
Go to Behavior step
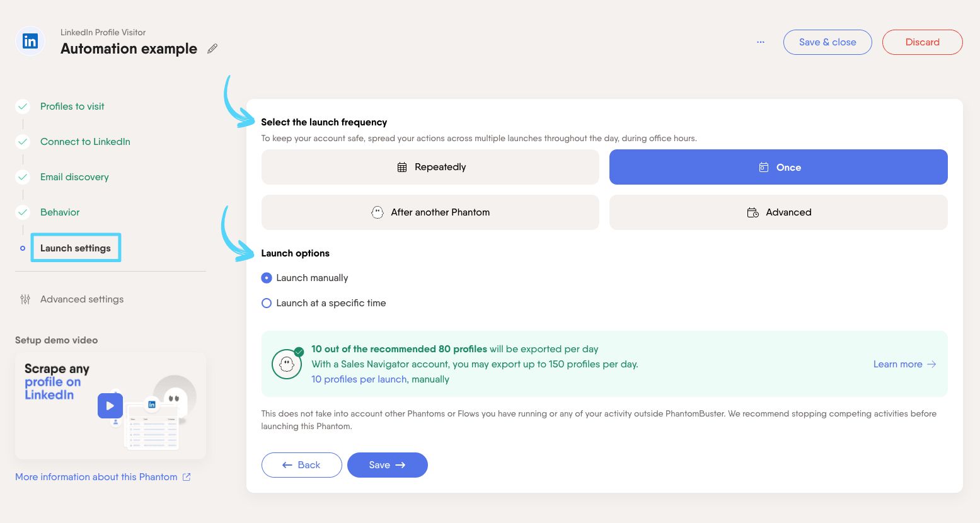60,212
